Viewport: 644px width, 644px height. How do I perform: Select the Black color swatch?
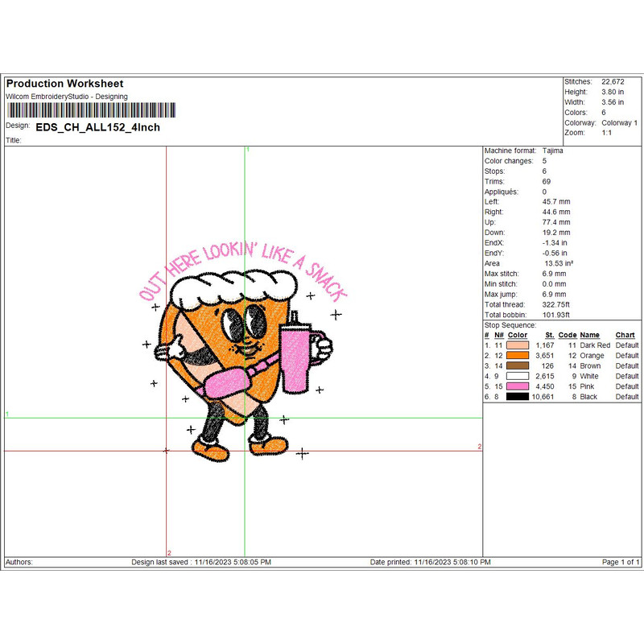click(518, 397)
